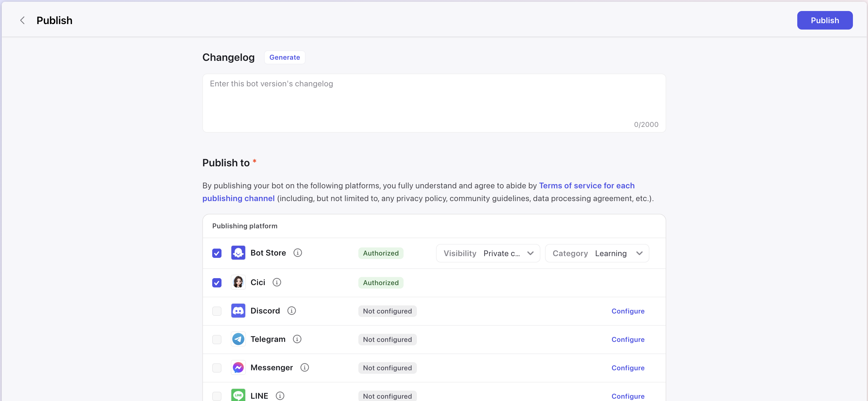
Task: Click info icon beside LINE
Action: point(280,395)
